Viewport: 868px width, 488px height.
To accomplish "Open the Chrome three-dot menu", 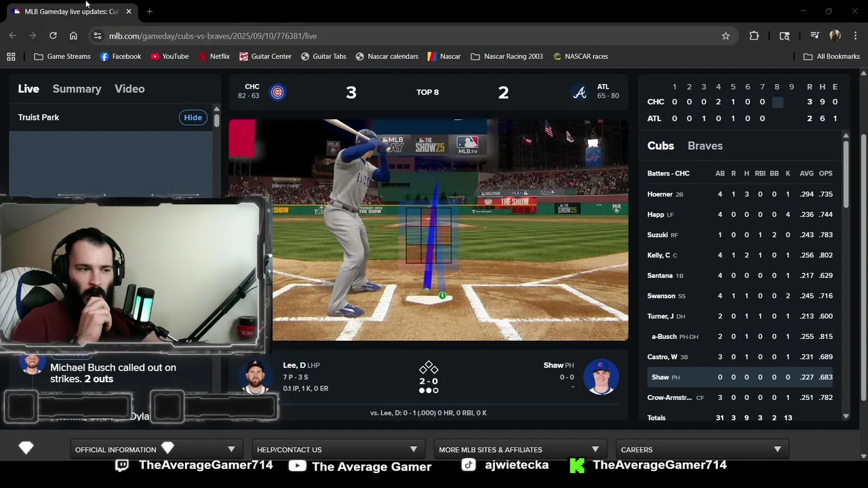I will click(856, 36).
